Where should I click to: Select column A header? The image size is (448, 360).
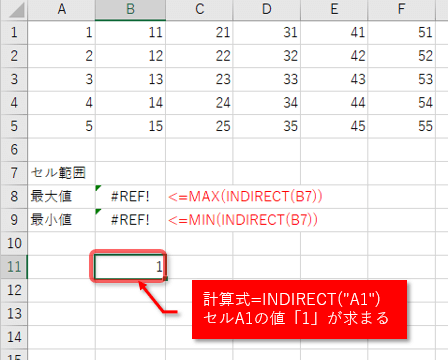[61, 9]
